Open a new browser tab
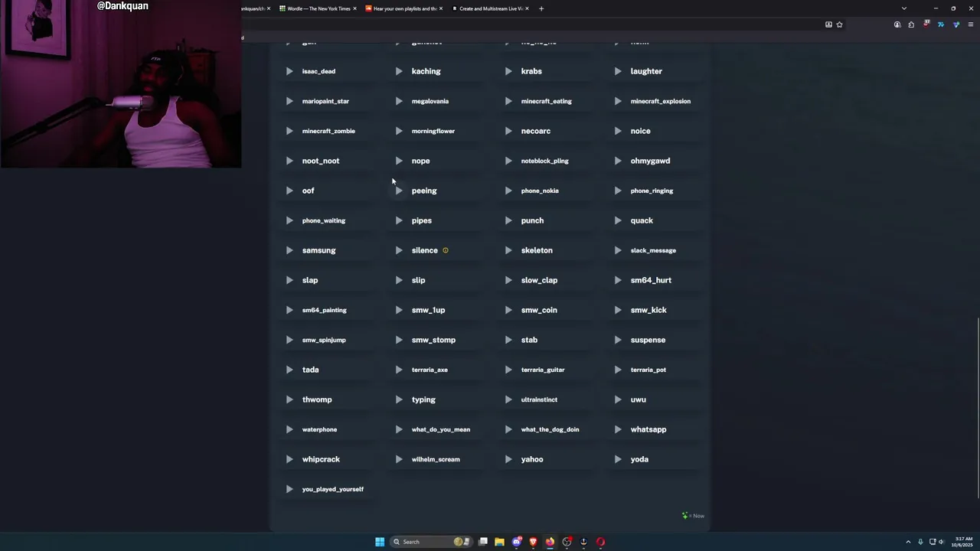This screenshot has height=551, width=980. 541,8
